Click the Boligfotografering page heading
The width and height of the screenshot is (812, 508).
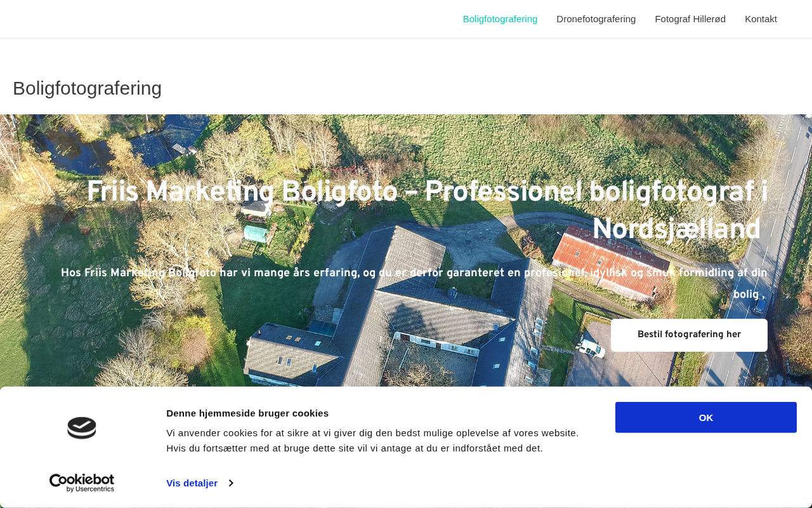click(87, 88)
